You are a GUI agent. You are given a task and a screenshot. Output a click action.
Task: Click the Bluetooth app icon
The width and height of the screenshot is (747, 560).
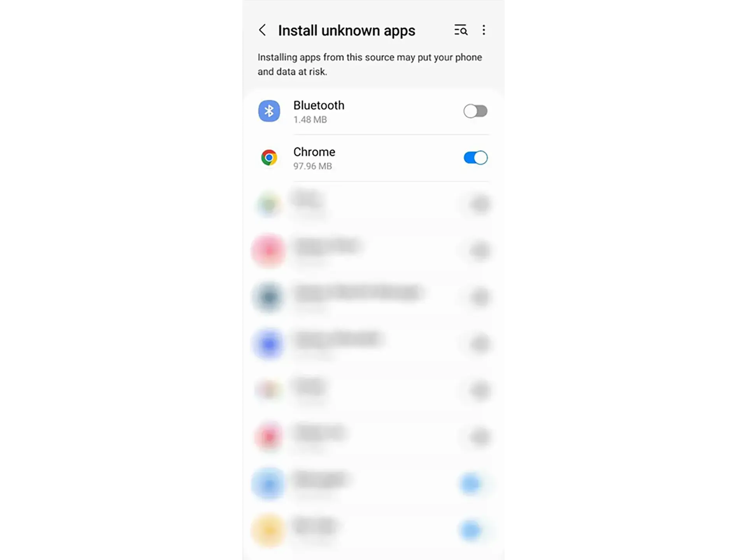[268, 110]
